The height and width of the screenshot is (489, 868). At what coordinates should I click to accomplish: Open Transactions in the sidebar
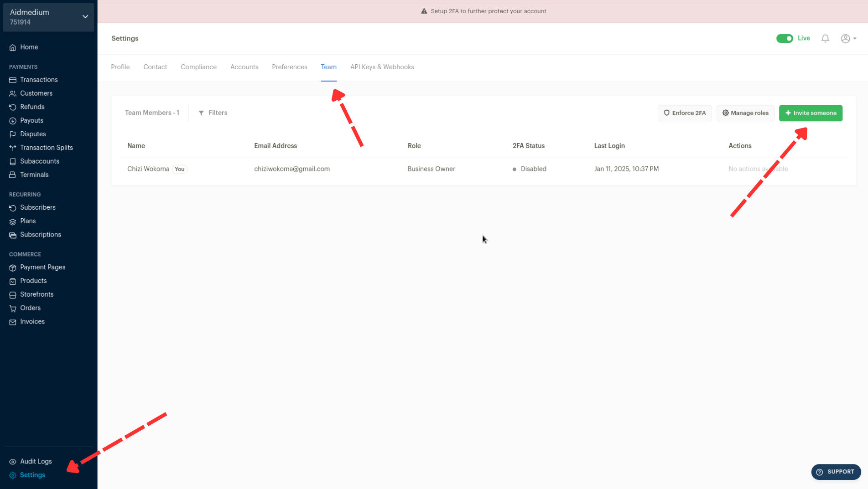pyautogui.click(x=39, y=80)
